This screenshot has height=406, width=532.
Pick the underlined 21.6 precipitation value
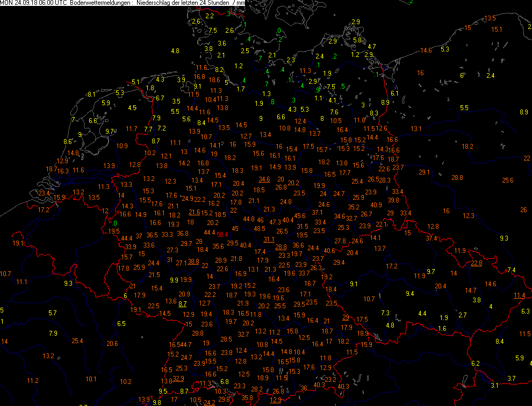tap(195, 213)
